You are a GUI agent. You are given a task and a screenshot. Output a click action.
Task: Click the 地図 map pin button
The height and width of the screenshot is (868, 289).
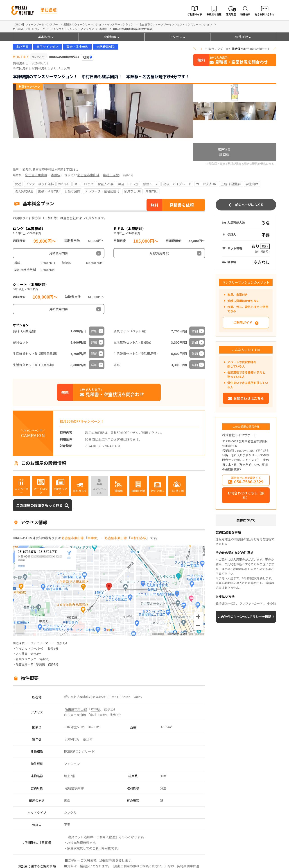[x=88, y=57]
